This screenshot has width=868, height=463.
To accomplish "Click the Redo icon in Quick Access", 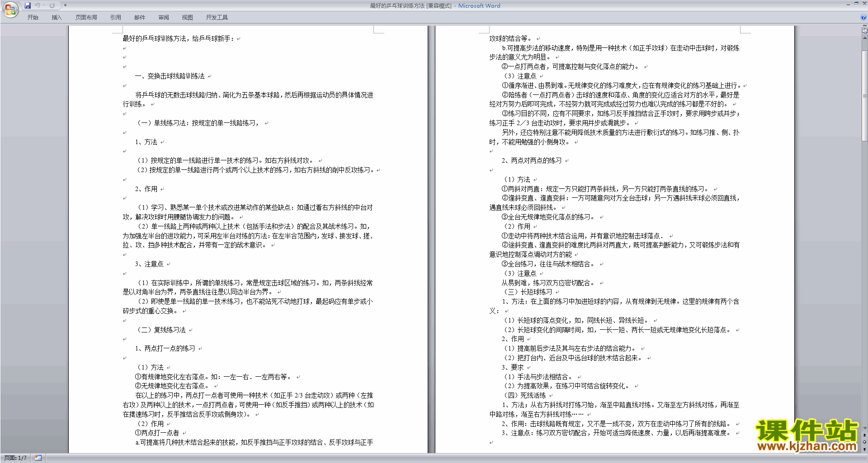I will pyautogui.click(x=52, y=5).
